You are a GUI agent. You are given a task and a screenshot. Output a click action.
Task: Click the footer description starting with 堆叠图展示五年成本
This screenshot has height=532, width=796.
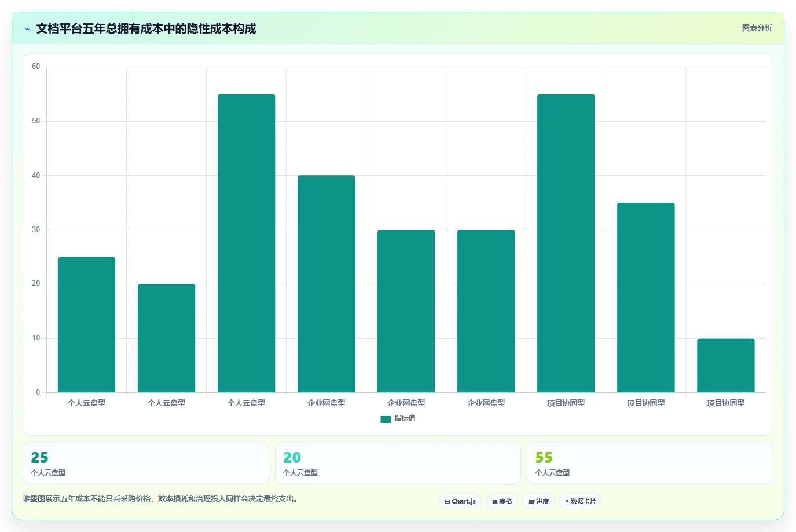pos(160,498)
